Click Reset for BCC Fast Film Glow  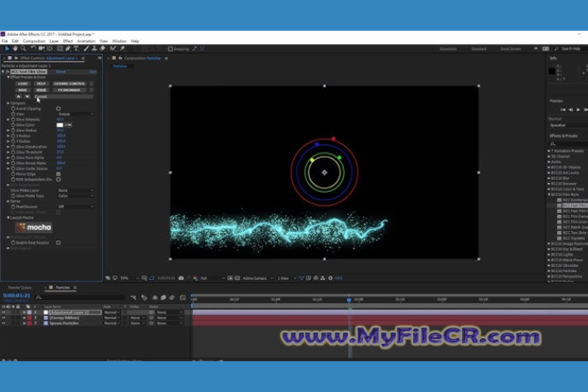pyautogui.click(x=60, y=72)
